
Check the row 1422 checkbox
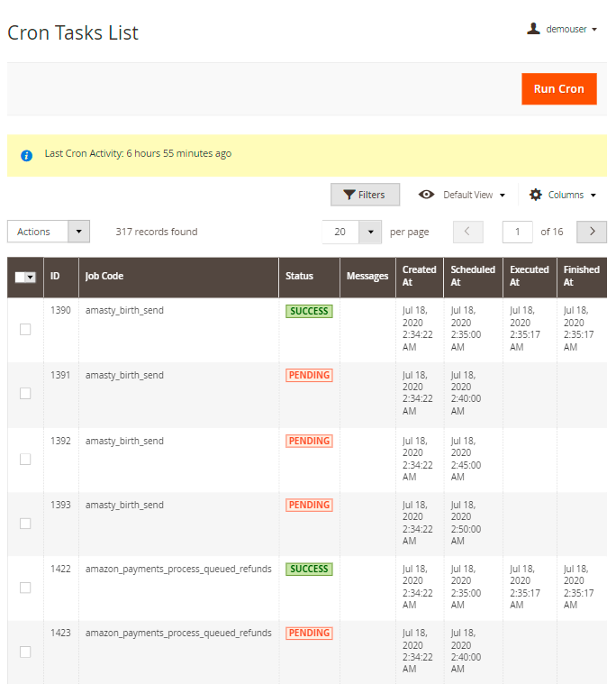tap(25, 588)
